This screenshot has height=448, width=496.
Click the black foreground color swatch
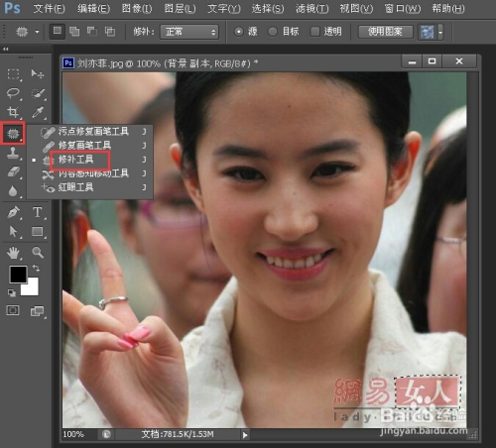tap(17, 274)
